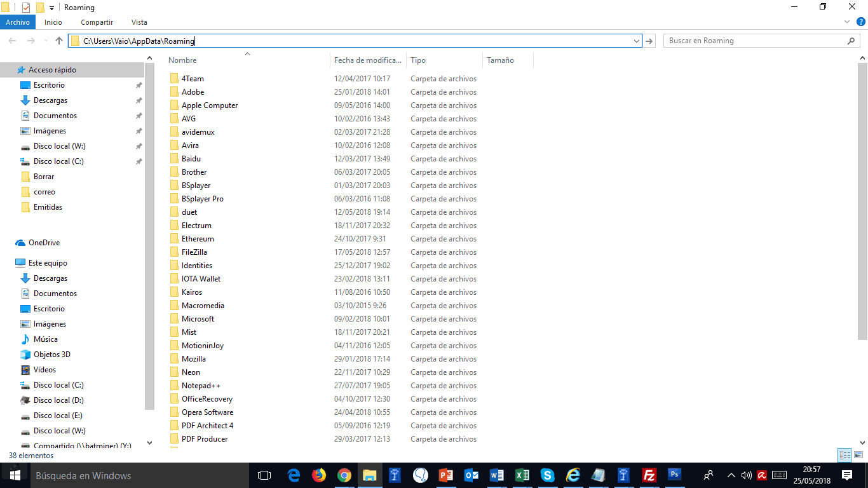
Task: Click the Windows Start button
Action: click(15, 475)
